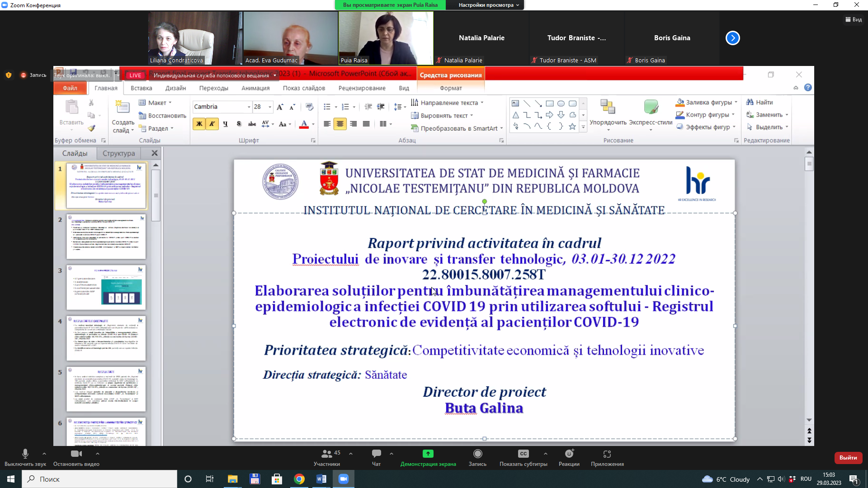Open Выровнять текст dropdown

pyautogui.click(x=442, y=116)
